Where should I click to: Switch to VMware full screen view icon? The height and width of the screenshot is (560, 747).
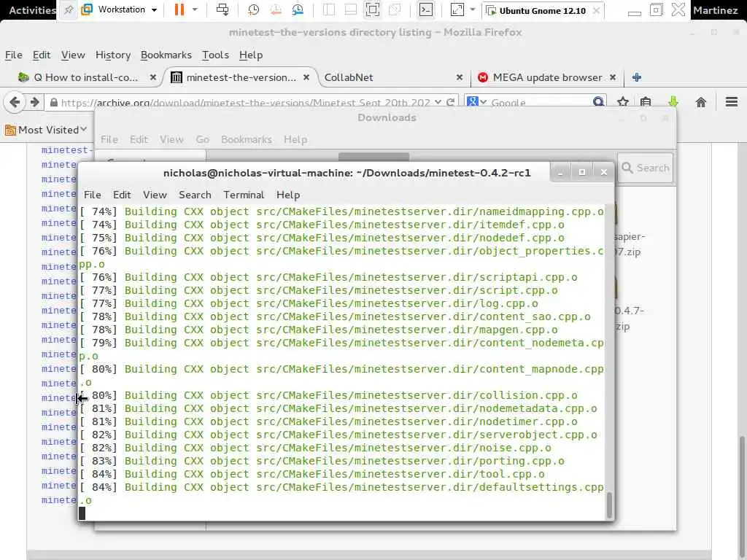(373, 9)
